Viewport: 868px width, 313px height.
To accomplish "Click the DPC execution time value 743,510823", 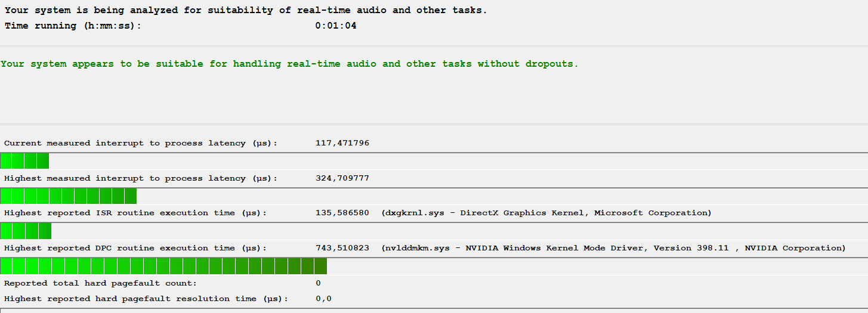I will coord(342,248).
